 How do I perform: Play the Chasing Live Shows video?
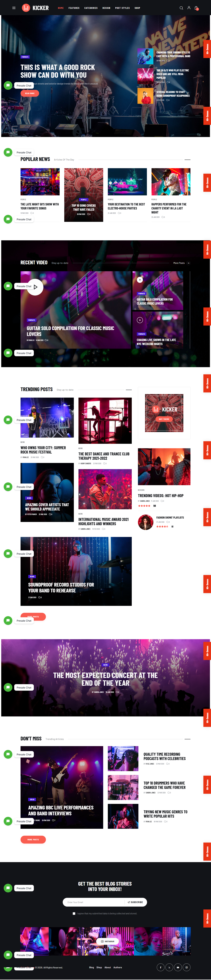pyautogui.click(x=140, y=320)
